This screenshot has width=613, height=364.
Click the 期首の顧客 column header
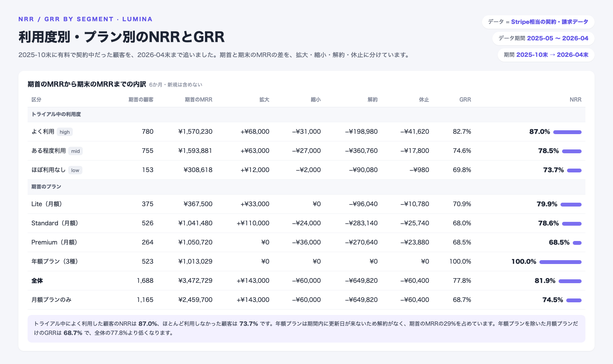click(x=141, y=100)
